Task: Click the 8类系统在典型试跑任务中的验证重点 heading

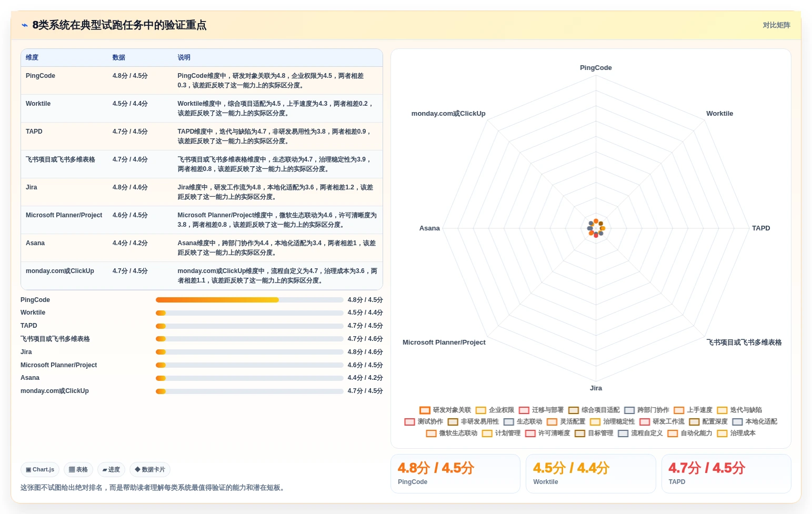Action: tap(119, 25)
